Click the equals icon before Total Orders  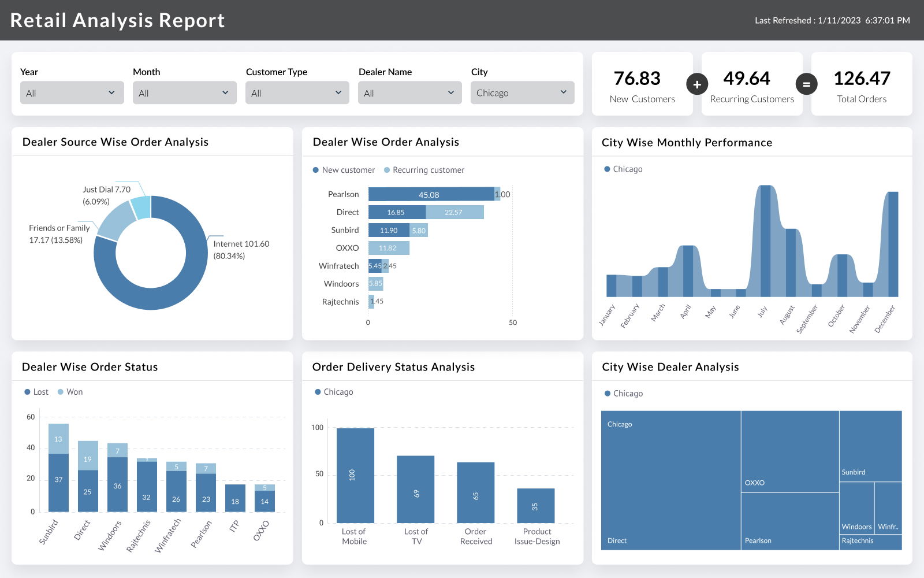point(807,84)
